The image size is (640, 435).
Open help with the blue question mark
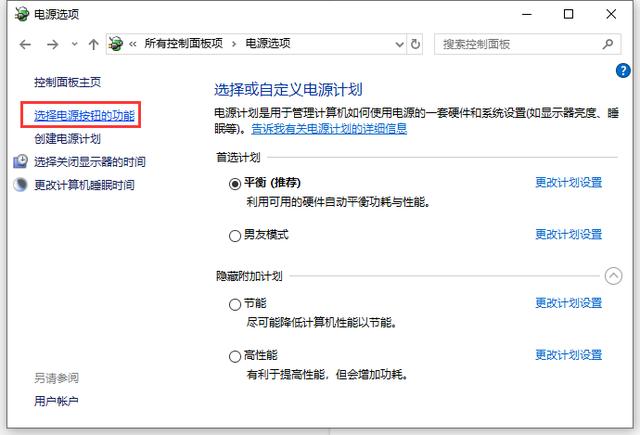pyautogui.click(x=623, y=71)
